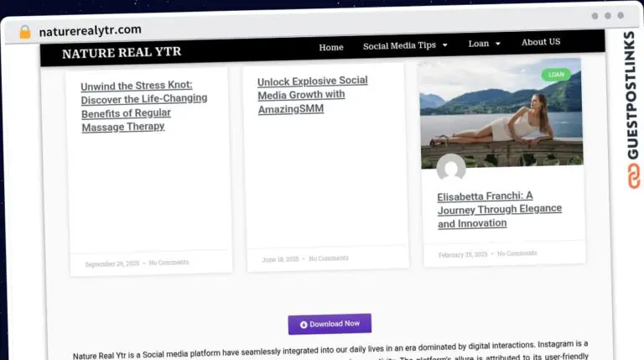Open the massage therapy benefits article

click(x=143, y=107)
